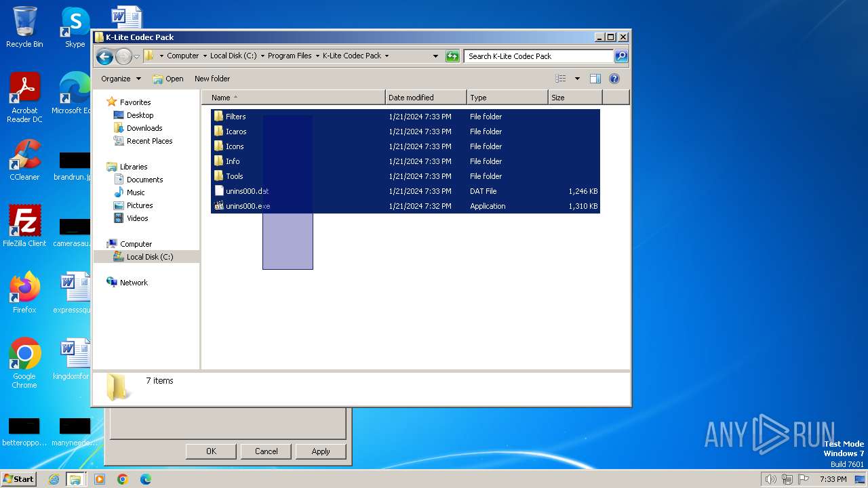Open the Videos library
The width and height of the screenshot is (868, 488).
click(x=137, y=218)
